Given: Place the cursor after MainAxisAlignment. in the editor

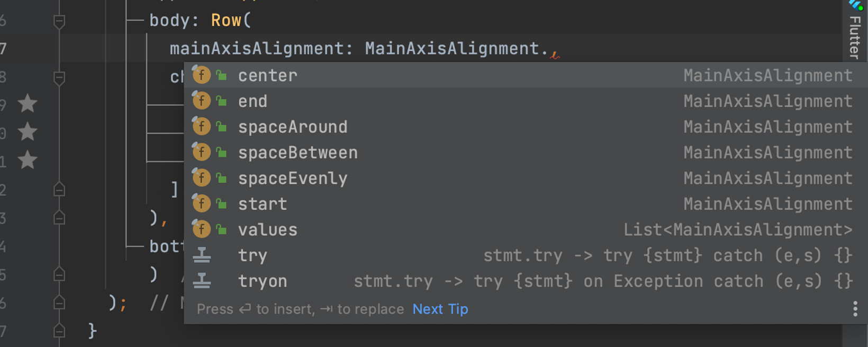Looking at the screenshot, I should coord(549,49).
